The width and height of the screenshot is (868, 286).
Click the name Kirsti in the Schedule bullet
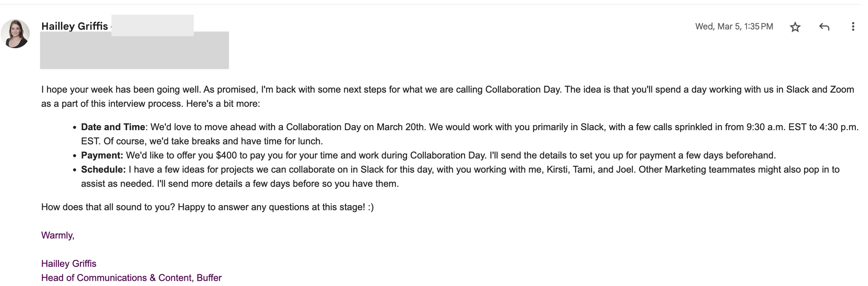[557, 170]
